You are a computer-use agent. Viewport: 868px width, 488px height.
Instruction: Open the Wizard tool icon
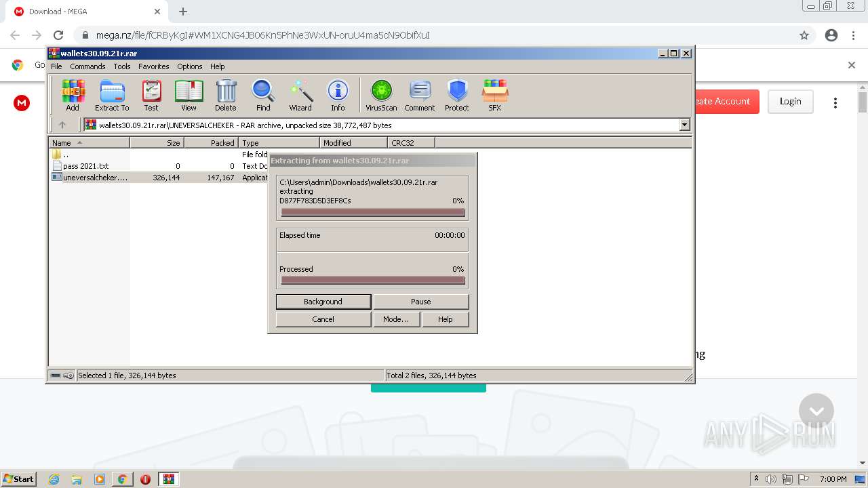click(300, 95)
